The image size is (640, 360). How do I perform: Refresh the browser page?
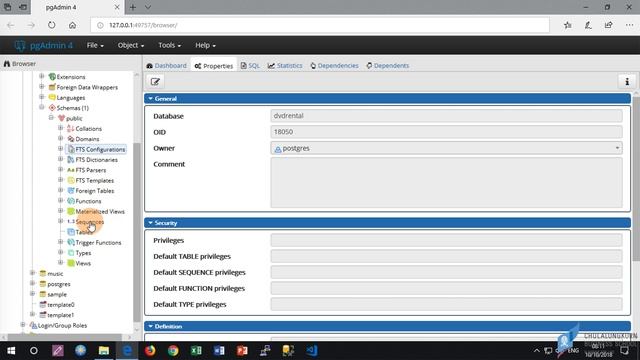click(51, 25)
